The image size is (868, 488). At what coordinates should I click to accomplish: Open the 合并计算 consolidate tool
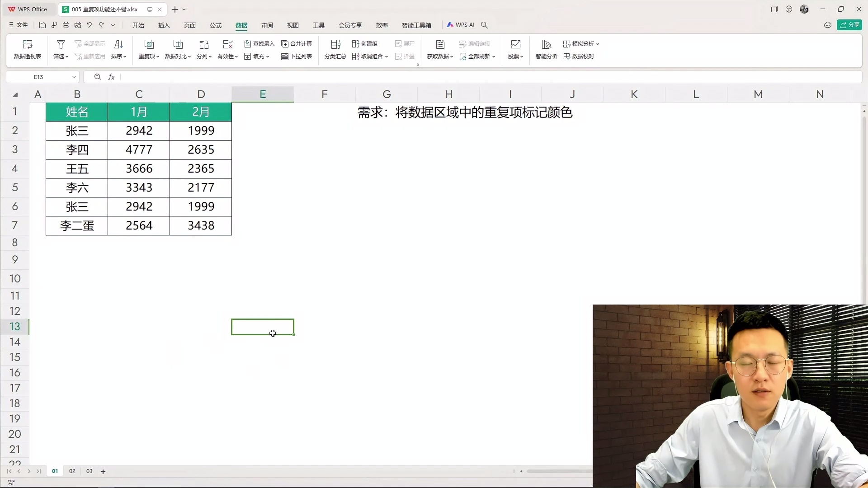[x=297, y=43]
